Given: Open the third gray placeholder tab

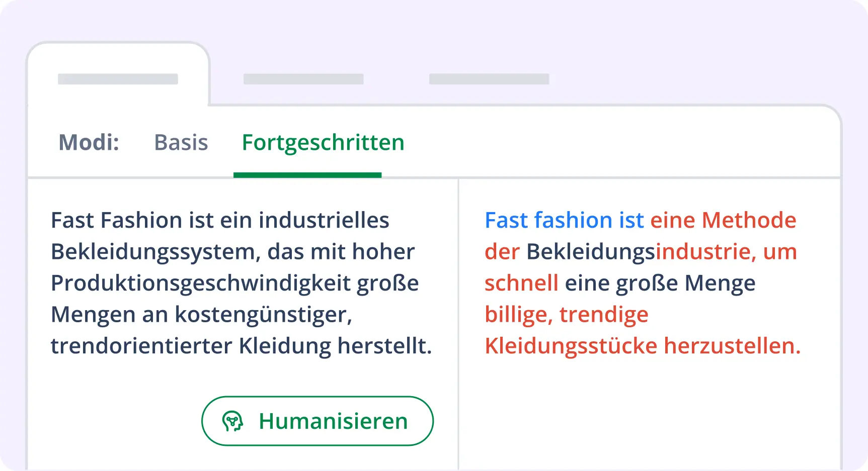Looking at the screenshot, I should (x=489, y=79).
